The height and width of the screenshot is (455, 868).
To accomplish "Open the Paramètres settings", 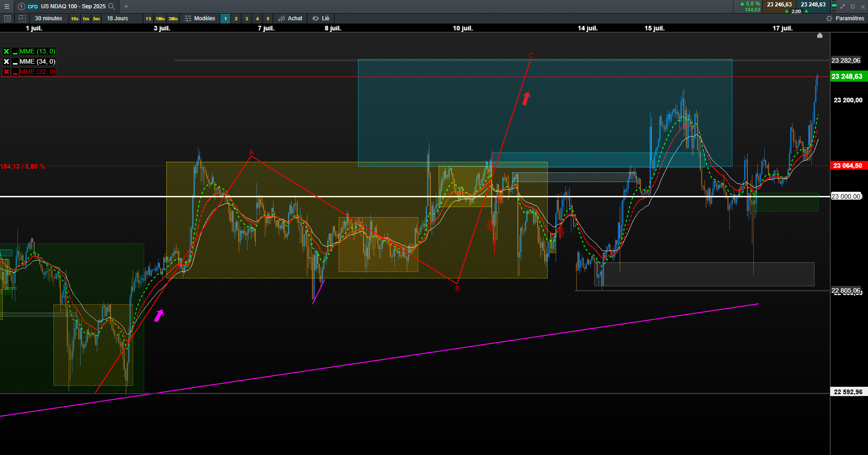I will pos(845,18).
